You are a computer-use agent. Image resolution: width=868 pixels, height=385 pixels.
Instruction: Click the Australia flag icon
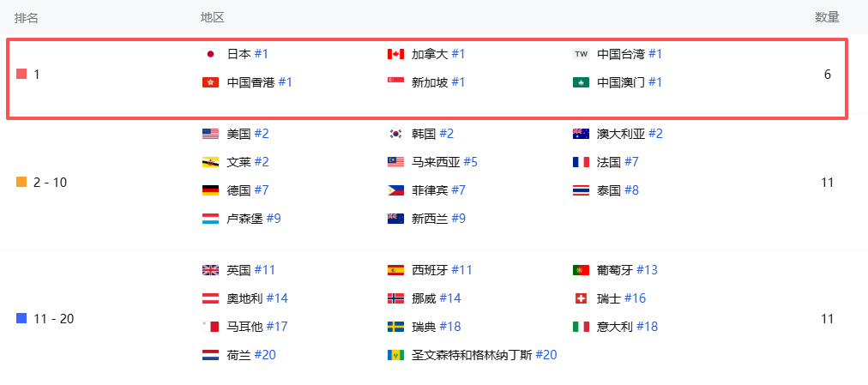(x=581, y=134)
